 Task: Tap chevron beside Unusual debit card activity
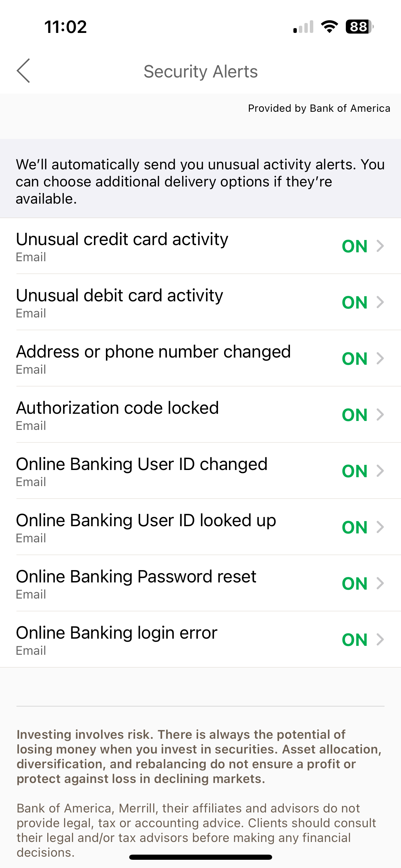(x=380, y=302)
